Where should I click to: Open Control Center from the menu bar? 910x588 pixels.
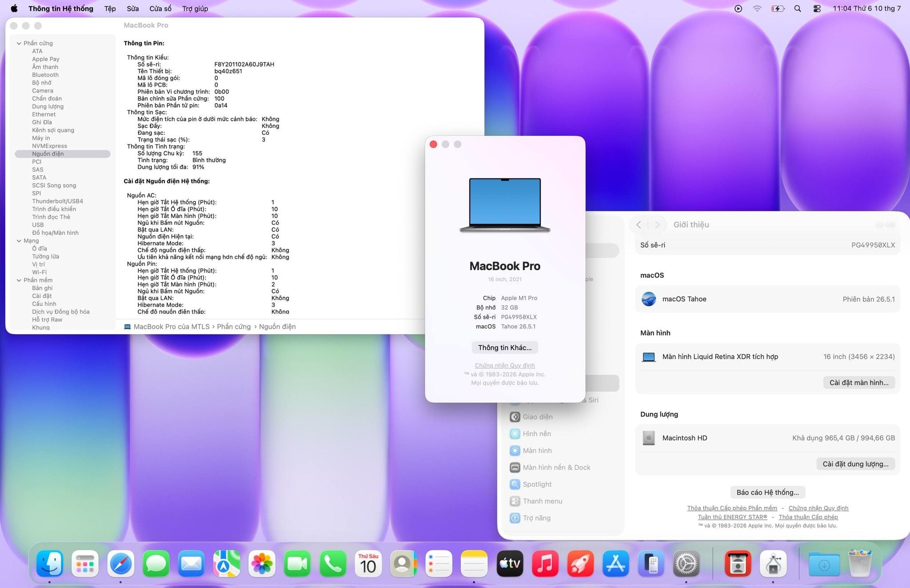tap(817, 8)
